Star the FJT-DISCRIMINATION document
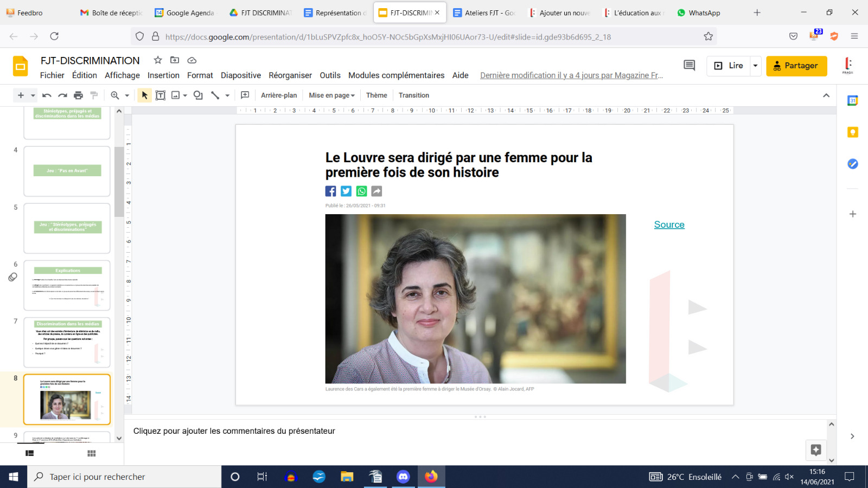This screenshot has width=868, height=488. [x=158, y=60]
